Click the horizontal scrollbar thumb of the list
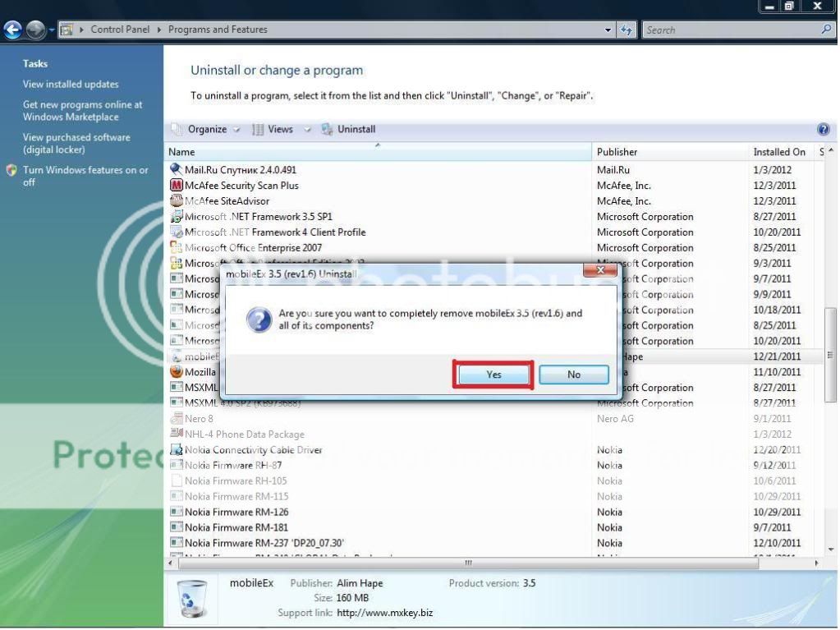 point(468,563)
